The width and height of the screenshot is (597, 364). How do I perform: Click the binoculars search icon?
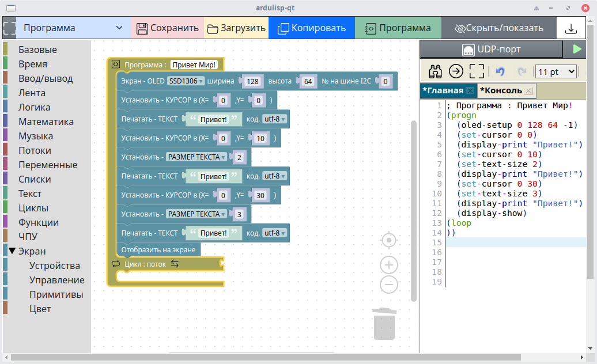pyautogui.click(x=436, y=71)
